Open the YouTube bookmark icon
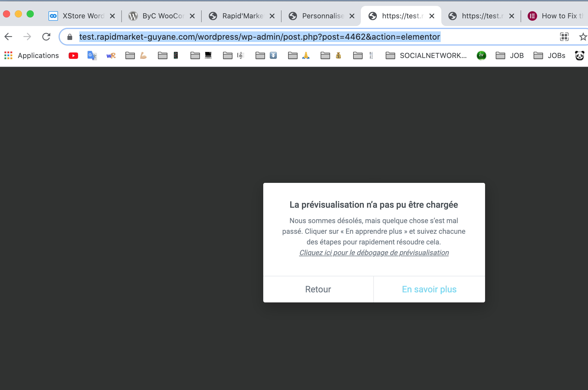The width and height of the screenshot is (588, 390). 73,56
